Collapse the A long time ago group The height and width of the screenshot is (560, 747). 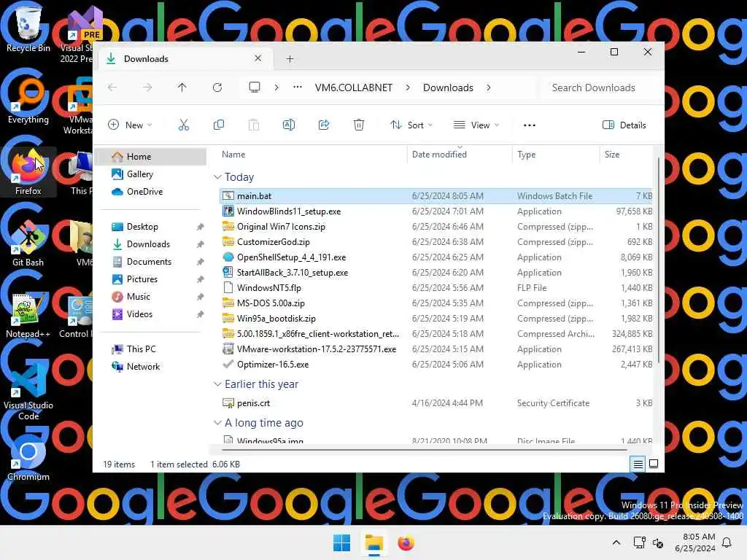[217, 423]
